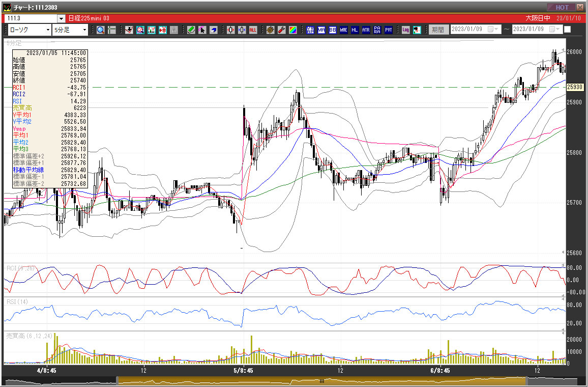Click the cyan-framed bar chart icon
The image size is (588, 387).
(x=152, y=30)
